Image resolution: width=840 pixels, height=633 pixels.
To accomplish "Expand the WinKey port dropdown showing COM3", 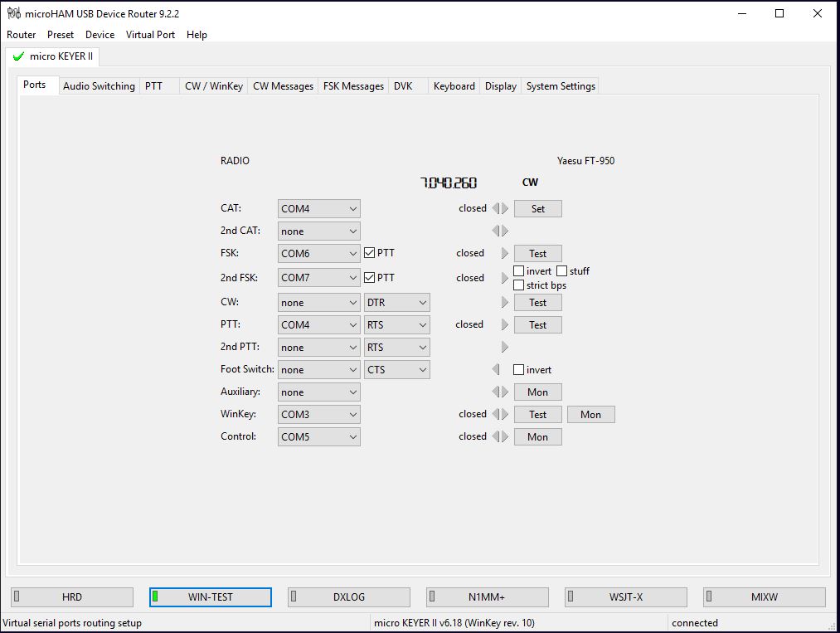I will click(x=318, y=414).
